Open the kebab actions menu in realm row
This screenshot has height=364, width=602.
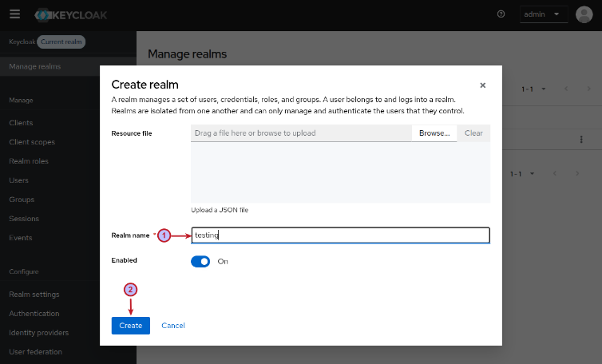click(580, 140)
